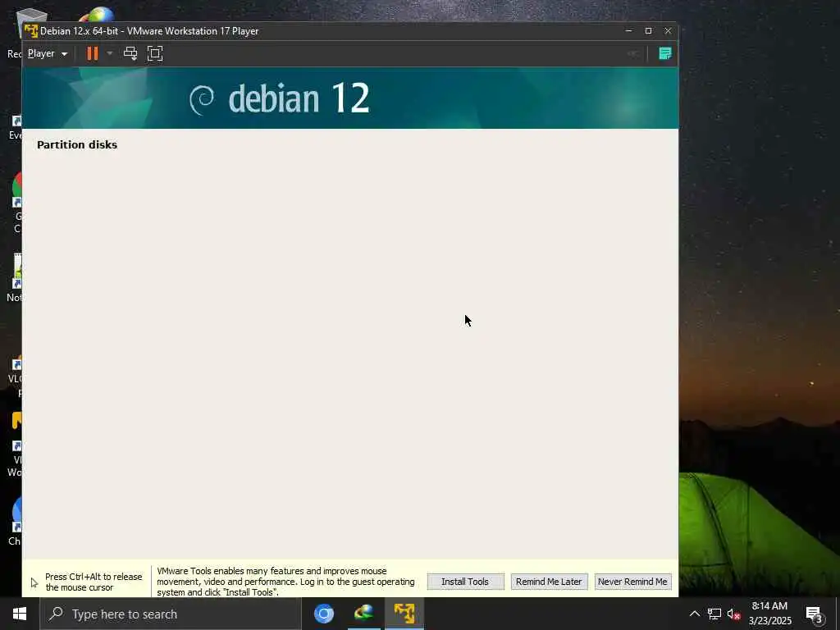Click Install Tools button

465,582
